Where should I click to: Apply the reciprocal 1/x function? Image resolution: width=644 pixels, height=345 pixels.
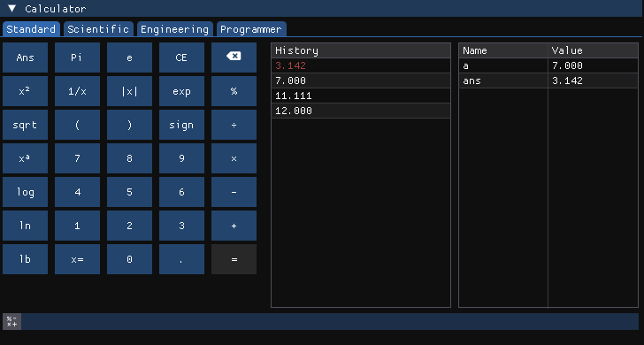[77, 91]
